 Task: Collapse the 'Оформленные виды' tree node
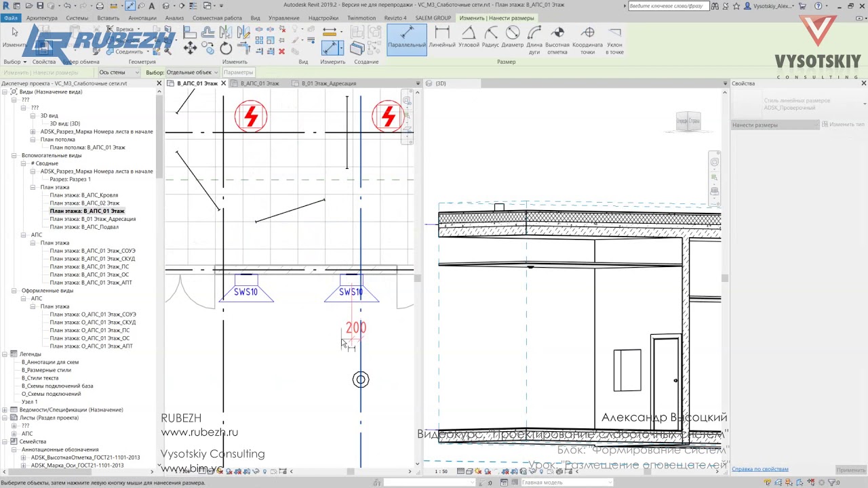pyautogui.click(x=14, y=291)
